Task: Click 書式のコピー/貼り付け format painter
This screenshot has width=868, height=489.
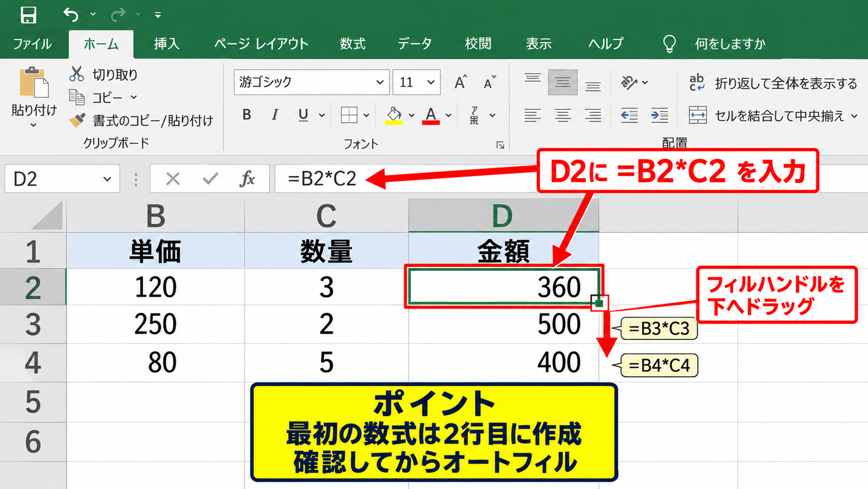Action: [x=141, y=121]
